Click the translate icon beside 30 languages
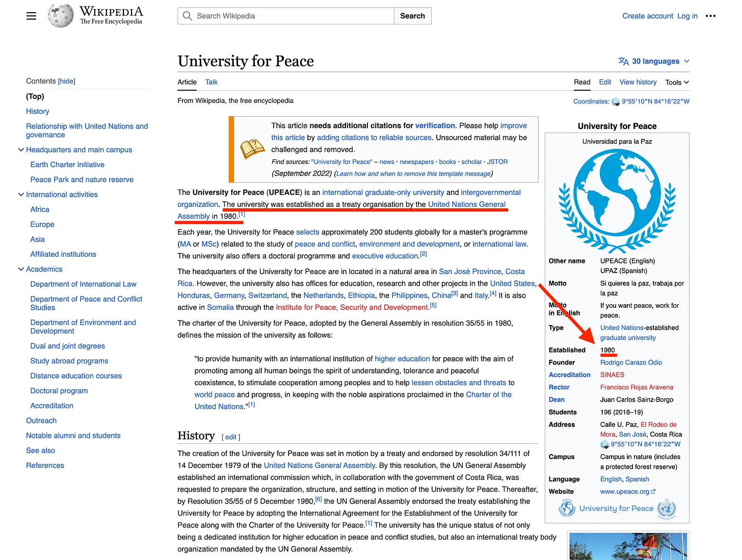 [x=623, y=61]
